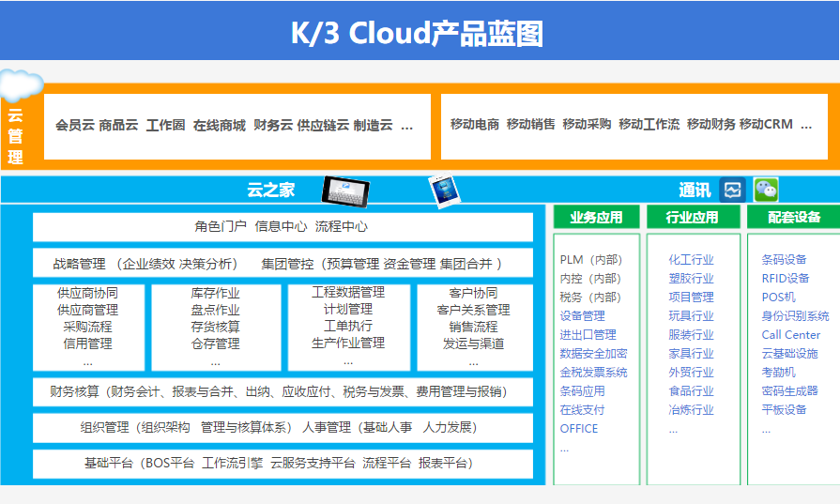The width and height of the screenshot is (840, 504).
Task: Click the smartphone icon beside tablet
Action: (x=445, y=191)
